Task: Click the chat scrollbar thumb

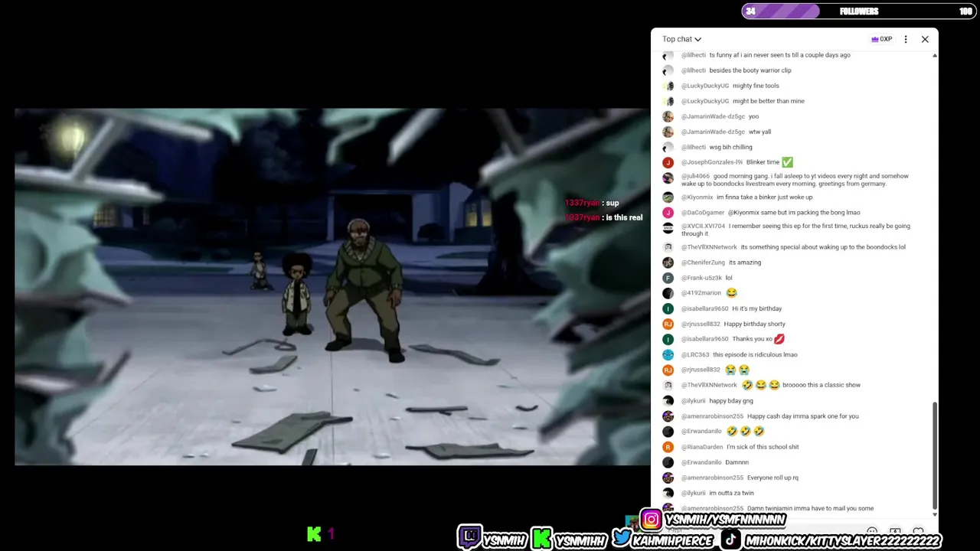Action: (935, 456)
